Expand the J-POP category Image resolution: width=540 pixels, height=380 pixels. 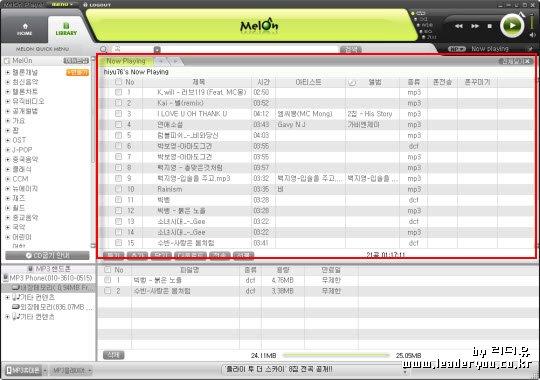(x=8, y=150)
